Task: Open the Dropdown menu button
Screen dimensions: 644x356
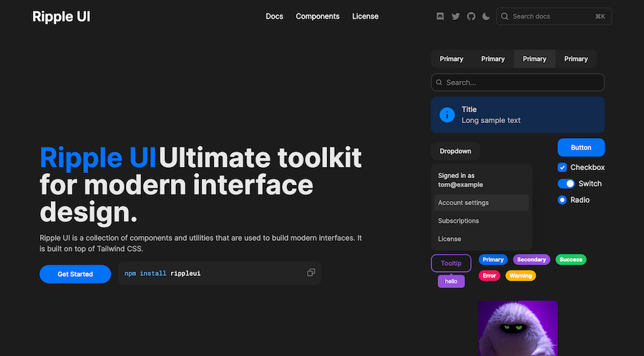Action: click(456, 151)
